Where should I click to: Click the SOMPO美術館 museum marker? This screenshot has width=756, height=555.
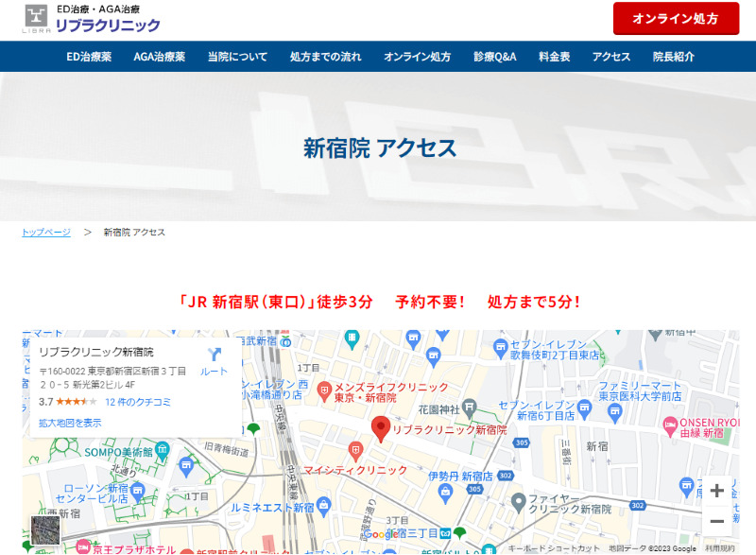click(x=163, y=450)
